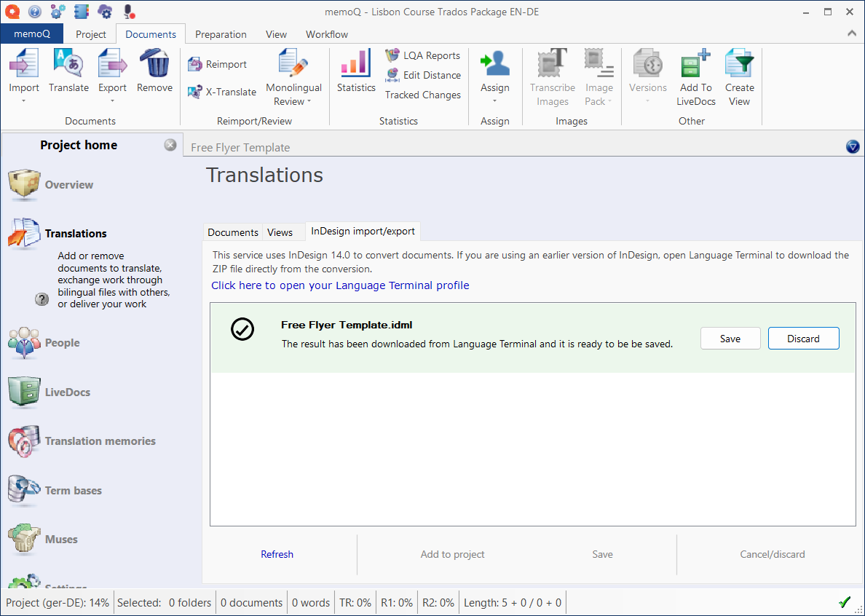Click the checkmark status icon of Free Flyer Template
This screenshot has height=616, width=865.
242,329
